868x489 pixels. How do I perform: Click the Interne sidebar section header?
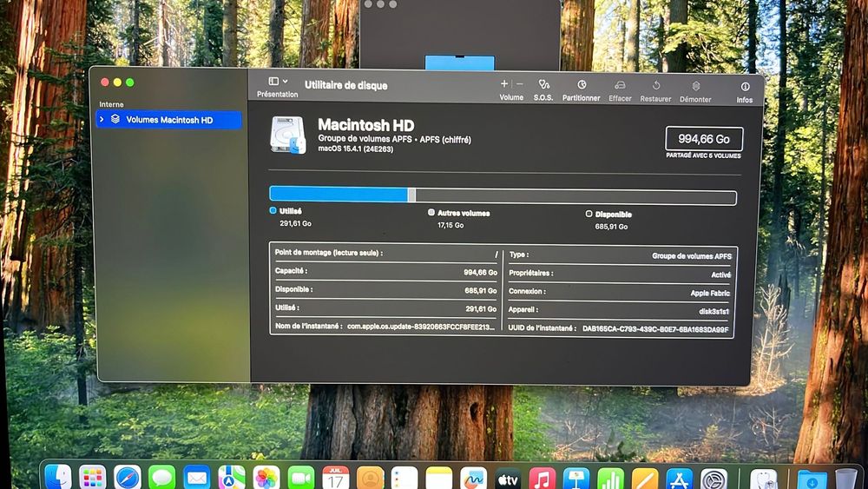click(x=111, y=104)
